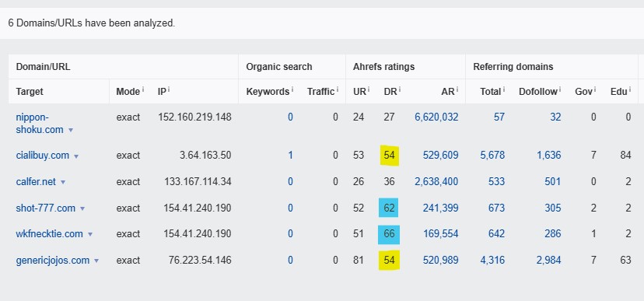This screenshot has height=301, width=644.
Task: Click the Dofollow column info icon
Action: [560, 89]
